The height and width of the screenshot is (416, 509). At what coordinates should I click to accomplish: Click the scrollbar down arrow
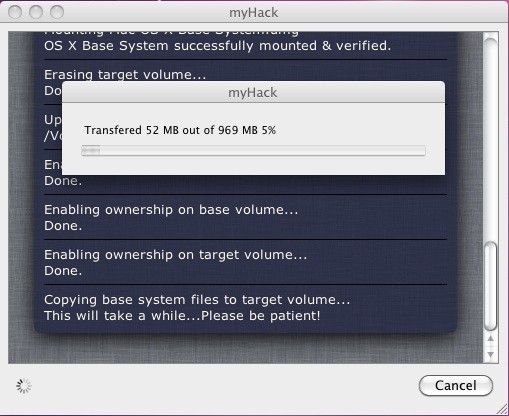[490, 354]
